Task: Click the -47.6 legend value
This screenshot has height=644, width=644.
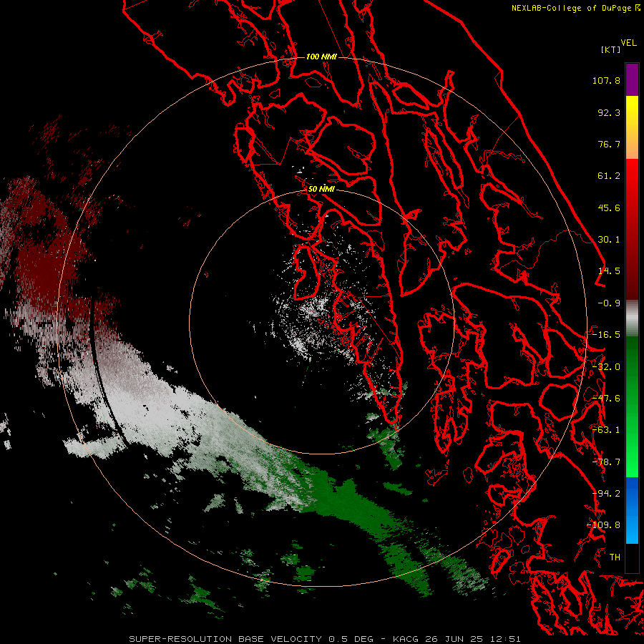Action: [x=606, y=399]
